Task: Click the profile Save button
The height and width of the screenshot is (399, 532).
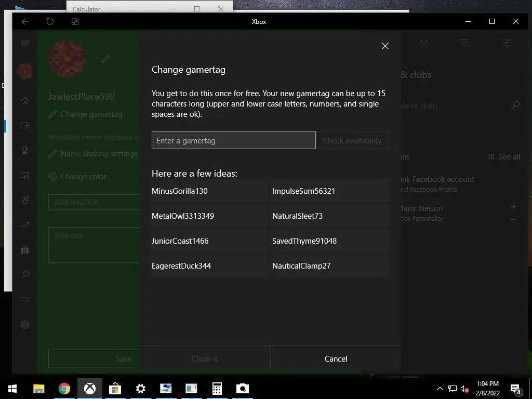Action: pyautogui.click(x=94, y=358)
